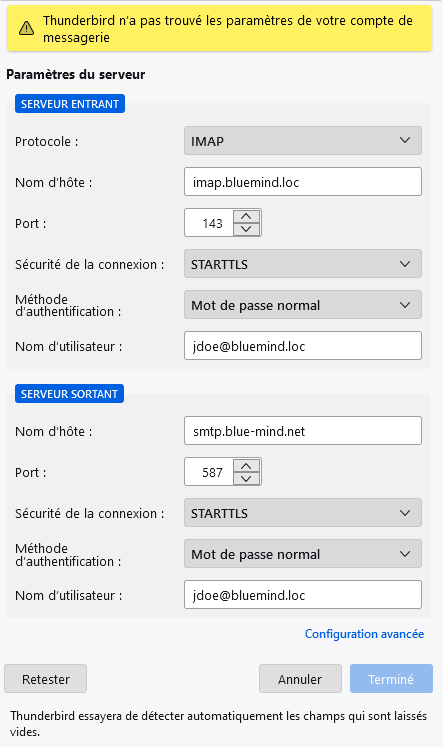Click the incoming Nom d'utilisateur field
This screenshot has width=443, height=747.
tap(303, 345)
